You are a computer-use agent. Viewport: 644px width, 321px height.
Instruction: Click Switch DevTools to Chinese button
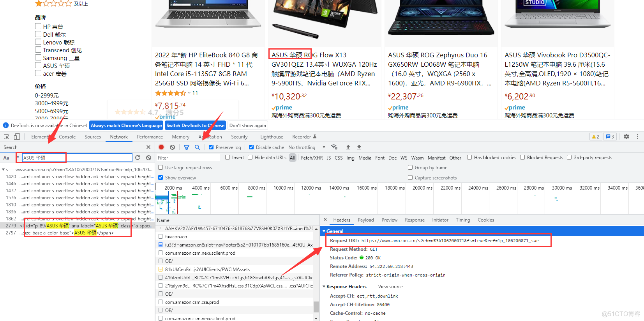pyautogui.click(x=195, y=125)
